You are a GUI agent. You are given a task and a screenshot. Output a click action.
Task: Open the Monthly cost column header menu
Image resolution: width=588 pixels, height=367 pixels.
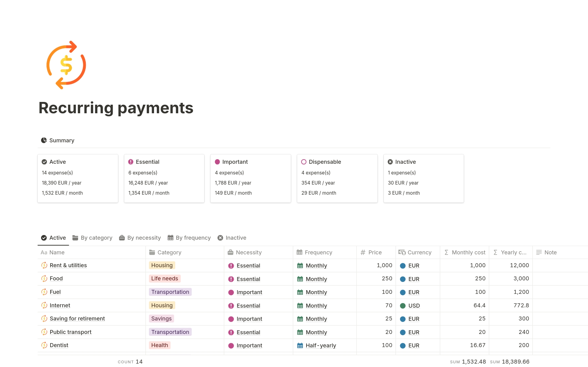(468, 253)
